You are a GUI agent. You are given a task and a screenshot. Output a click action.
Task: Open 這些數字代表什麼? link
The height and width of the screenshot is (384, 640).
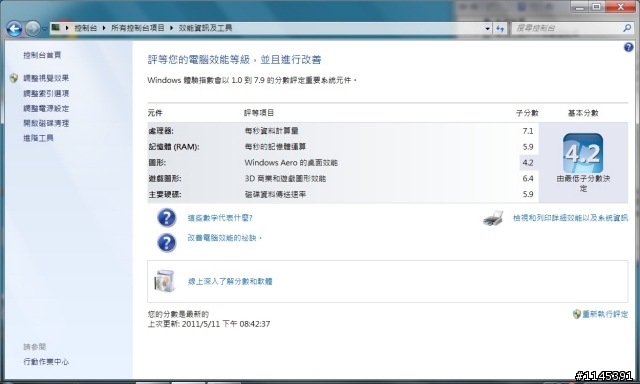click(x=220, y=218)
